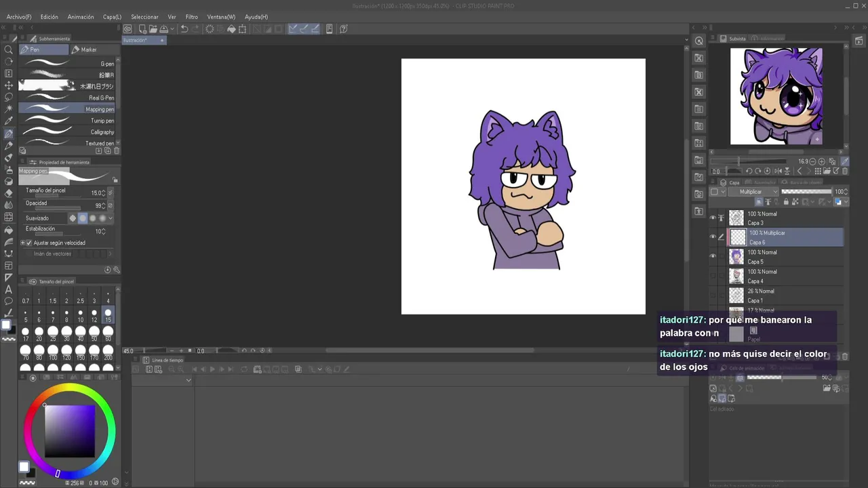868x488 pixels.
Task: Clear selection contents from toolbar
Action: point(210,29)
